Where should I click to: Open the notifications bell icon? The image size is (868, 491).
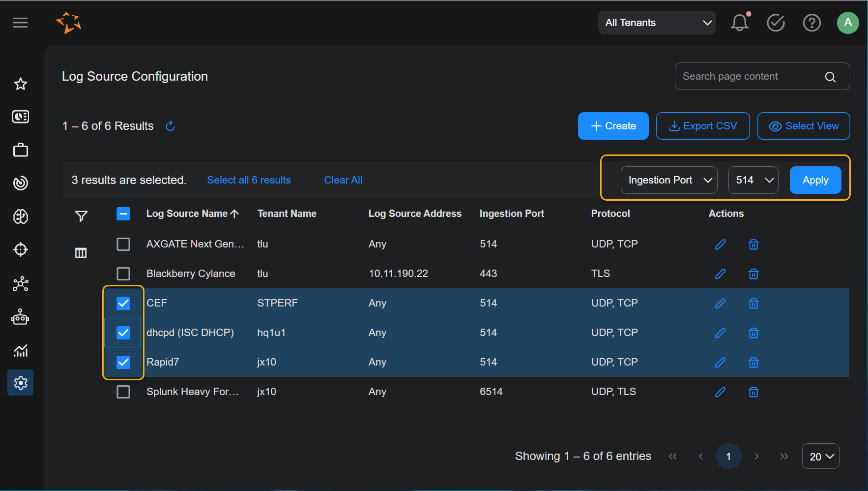740,23
